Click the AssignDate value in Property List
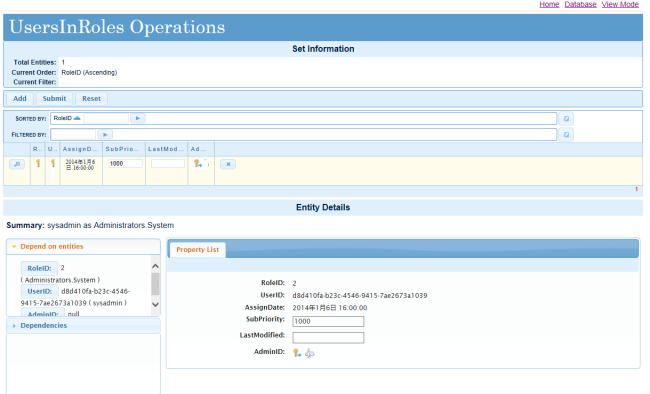The image size is (650, 394). [x=330, y=308]
